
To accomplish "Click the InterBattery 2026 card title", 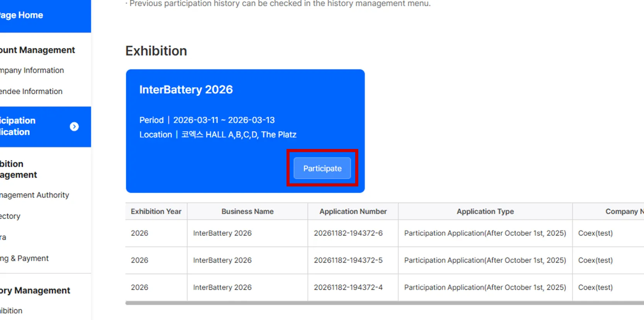I will (x=186, y=90).
